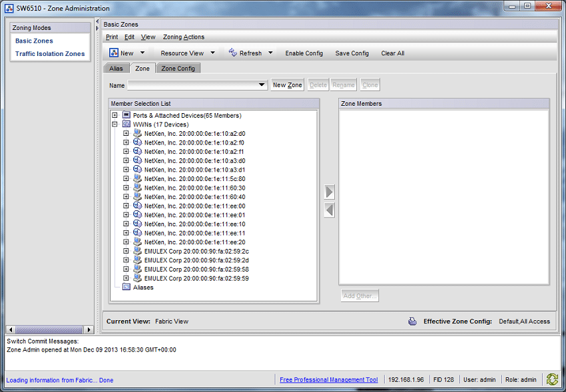Open the Free Professional Management Tool link
This screenshot has height=392, width=566.
pyautogui.click(x=328, y=379)
